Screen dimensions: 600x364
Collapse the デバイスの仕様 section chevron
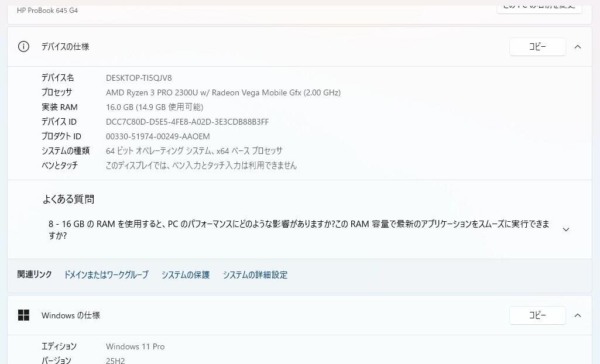[578, 47]
